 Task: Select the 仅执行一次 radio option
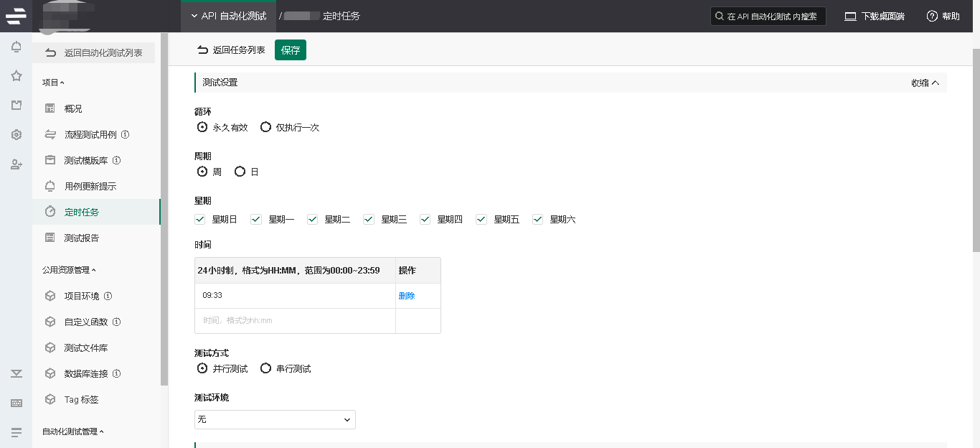pyautogui.click(x=266, y=127)
